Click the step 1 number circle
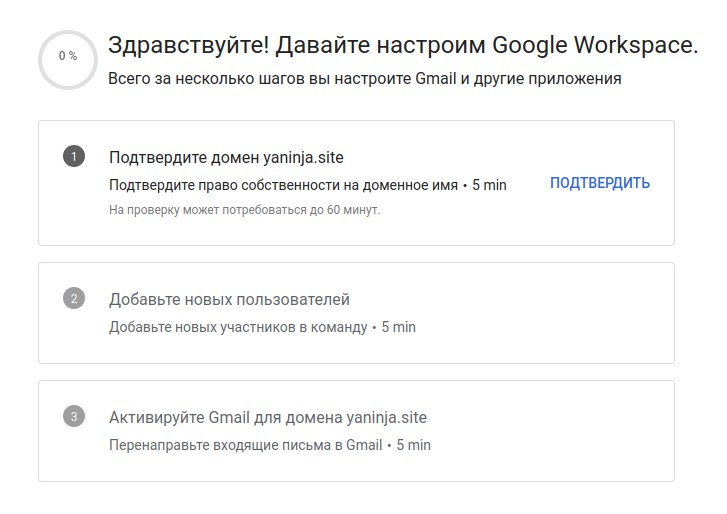Image resolution: width=727 pixels, height=514 pixels. pos(74,156)
